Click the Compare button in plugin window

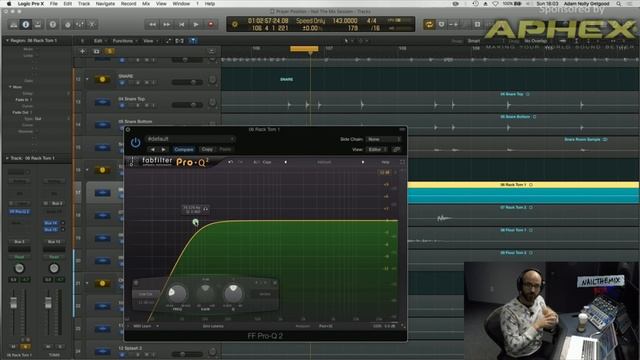click(x=184, y=149)
